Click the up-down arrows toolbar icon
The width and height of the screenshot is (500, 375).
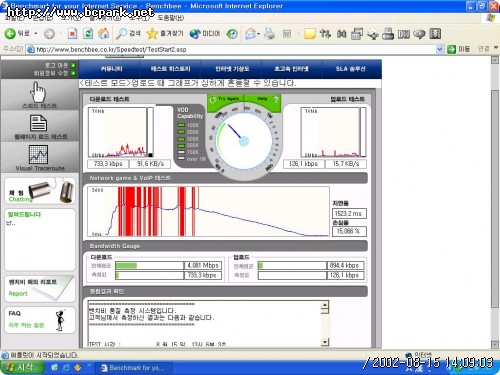(325, 34)
